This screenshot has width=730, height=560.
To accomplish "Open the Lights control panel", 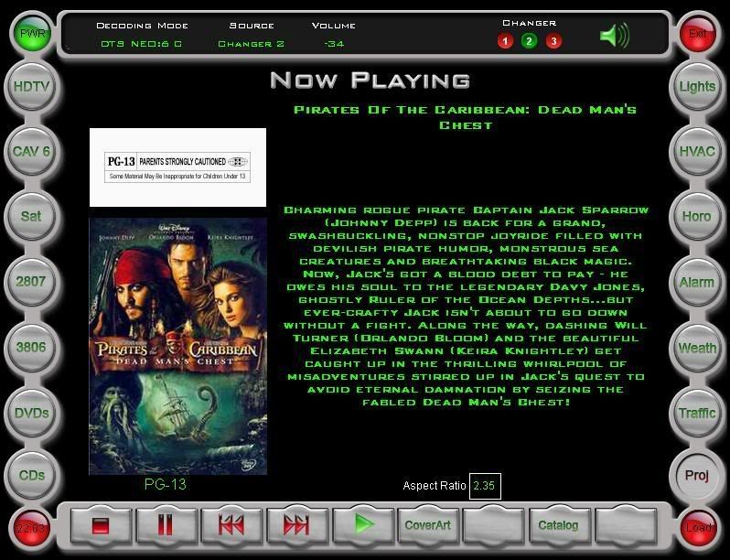I will click(x=697, y=87).
